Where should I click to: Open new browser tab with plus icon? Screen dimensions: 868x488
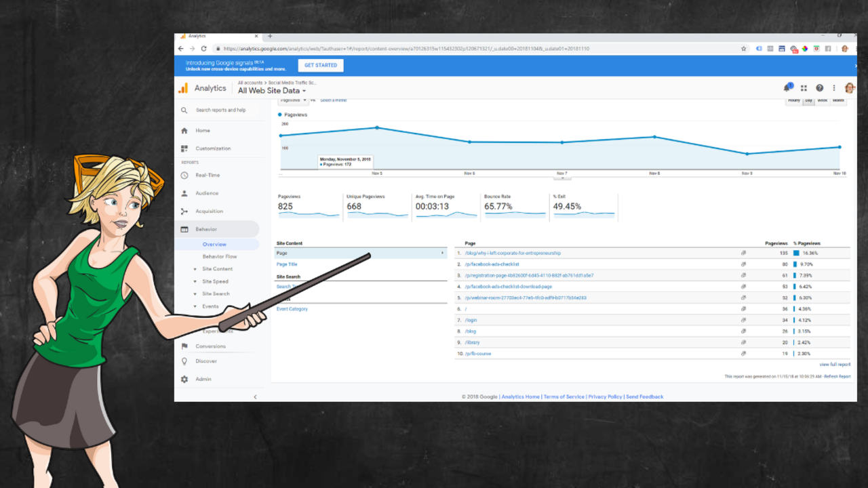coord(270,36)
